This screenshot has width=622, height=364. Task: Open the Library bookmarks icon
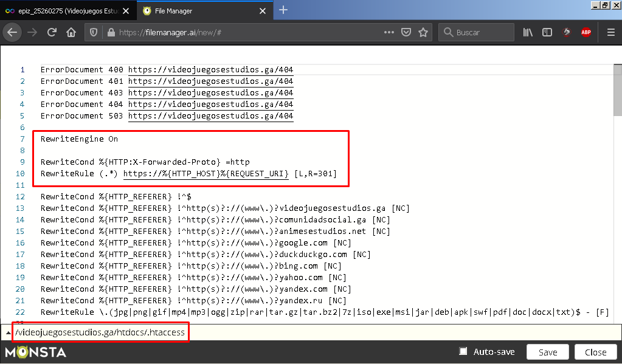tap(528, 32)
